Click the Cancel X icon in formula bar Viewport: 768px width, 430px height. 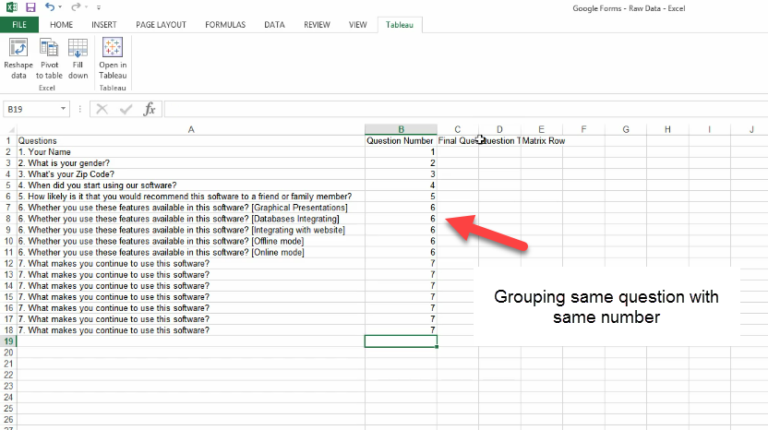[101, 109]
